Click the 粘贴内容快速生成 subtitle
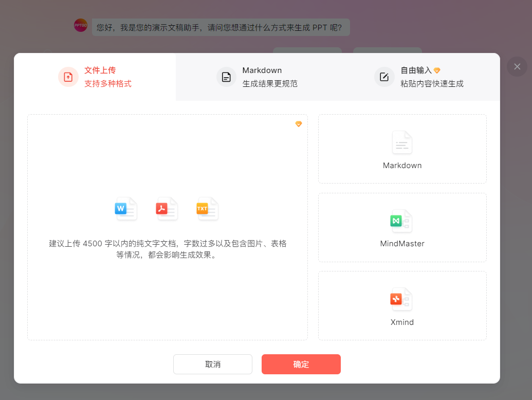This screenshot has height=400, width=532. tap(432, 84)
